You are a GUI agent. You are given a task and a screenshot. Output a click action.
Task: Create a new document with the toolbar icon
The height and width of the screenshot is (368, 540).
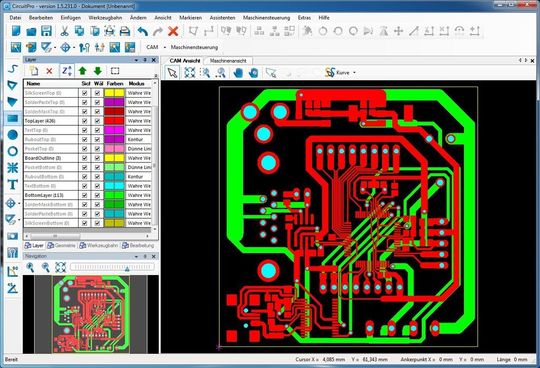(x=16, y=31)
